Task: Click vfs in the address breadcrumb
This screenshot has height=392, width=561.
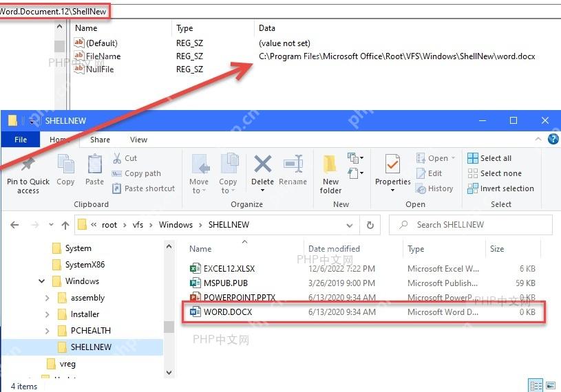Action: [x=138, y=225]
